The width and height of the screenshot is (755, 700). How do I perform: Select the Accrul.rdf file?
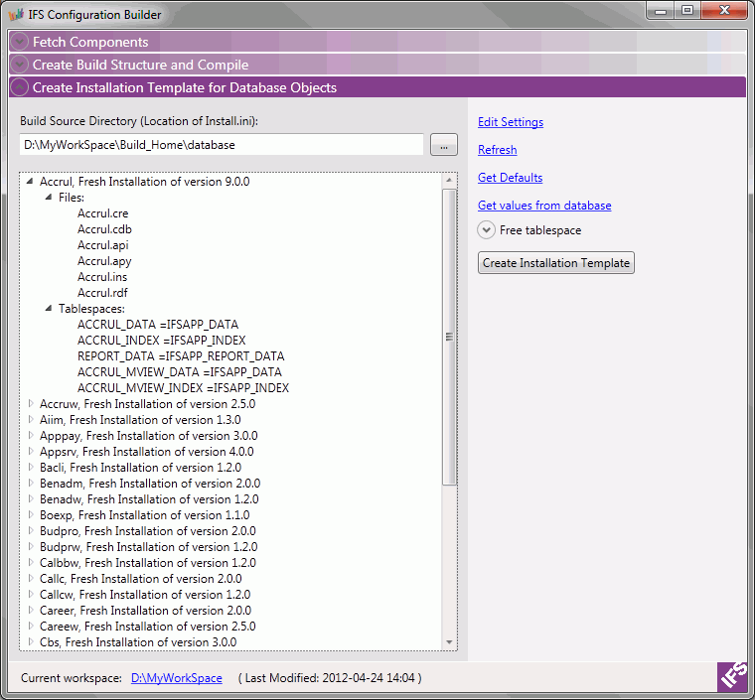(x=102, y=293)
